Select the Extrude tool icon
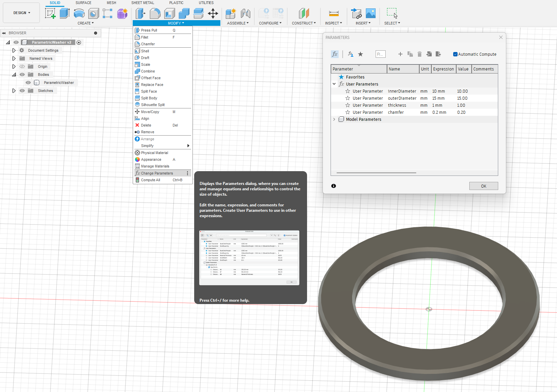This screenshot has width=557, height=392. click(65, 13)
